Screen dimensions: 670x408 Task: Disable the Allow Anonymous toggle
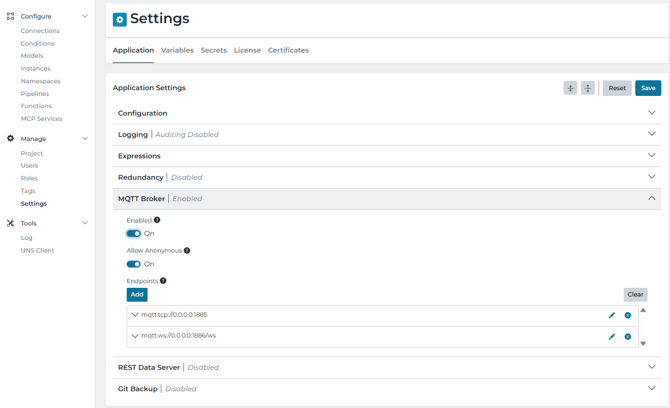pyautogui.click(x=133, y=264)
